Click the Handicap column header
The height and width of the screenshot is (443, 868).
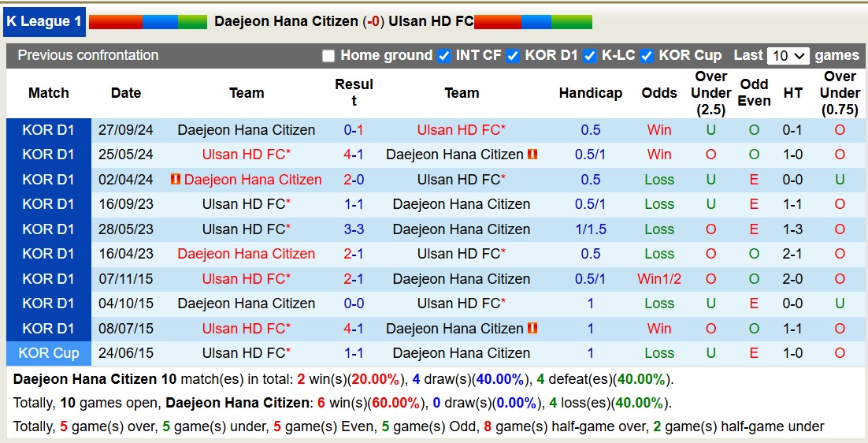(x=591, y=93)
